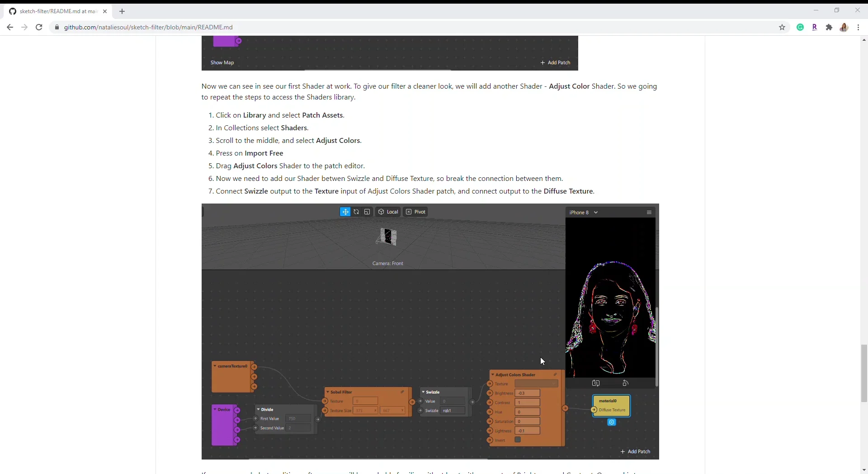The image size is (868, 474).
Task: Click the Saturation value field
Action: [x=528, y=422]
